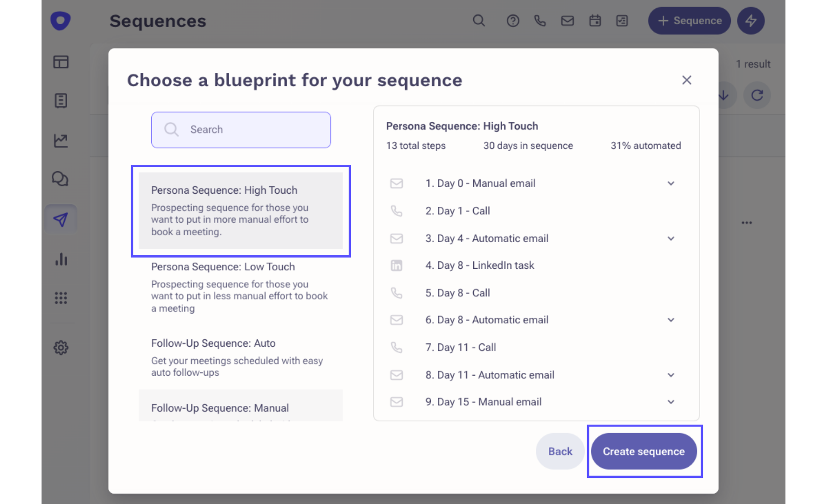The image size is (827, 504).
Task: Click step text '5. Day 8 - Call'
Action: pyautogui.click(x=457, y=293)
